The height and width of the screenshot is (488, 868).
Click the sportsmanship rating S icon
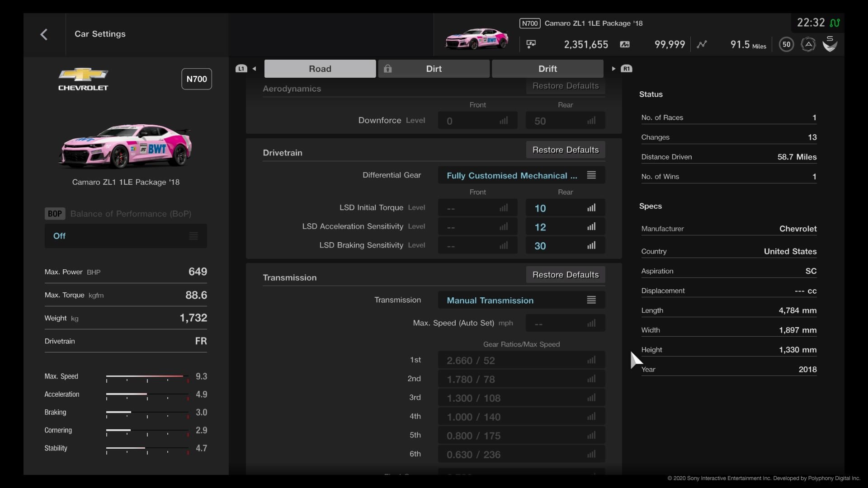click(830, 44)
